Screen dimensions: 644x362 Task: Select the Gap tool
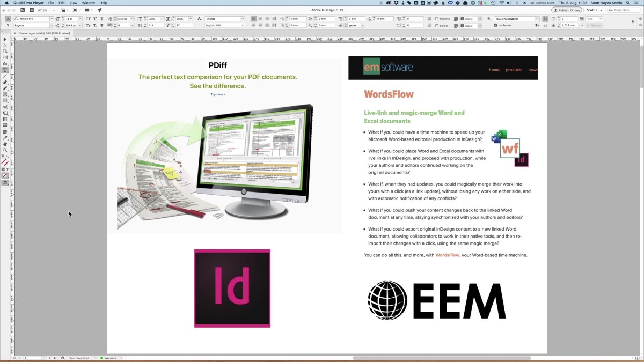pos(5,57)
